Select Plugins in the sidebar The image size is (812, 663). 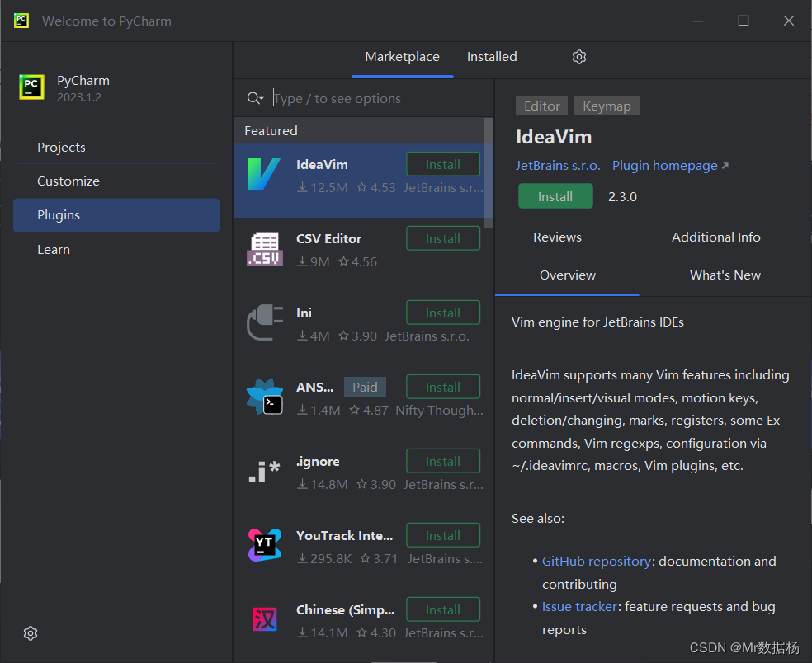[x=116, y=214]
